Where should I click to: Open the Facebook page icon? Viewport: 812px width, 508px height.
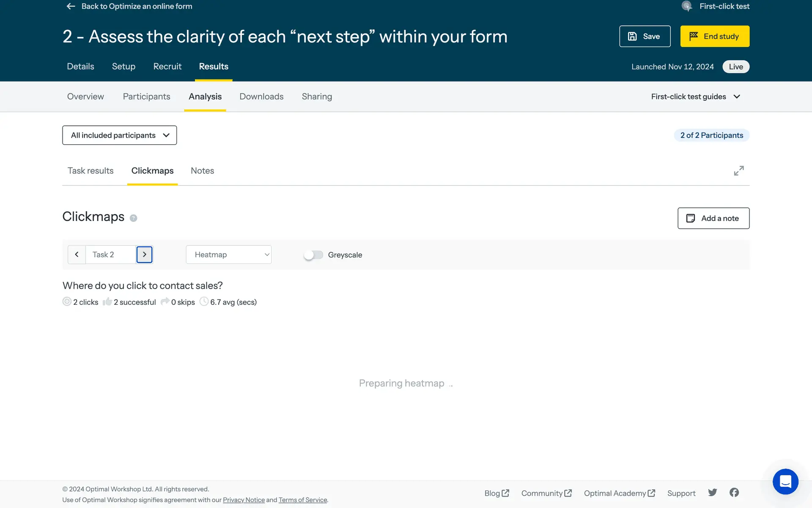pyautogui.click(x=734, y=492)
